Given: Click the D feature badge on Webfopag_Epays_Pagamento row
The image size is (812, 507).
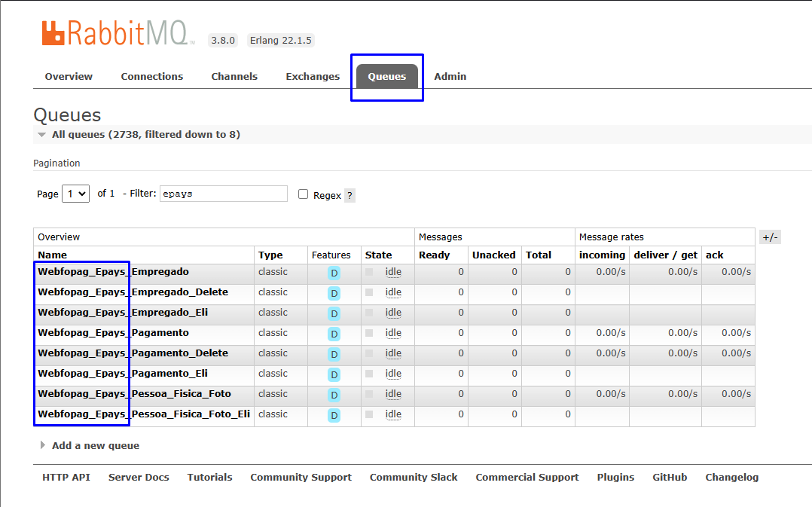Looking at the screenshot, I should 334,334.
